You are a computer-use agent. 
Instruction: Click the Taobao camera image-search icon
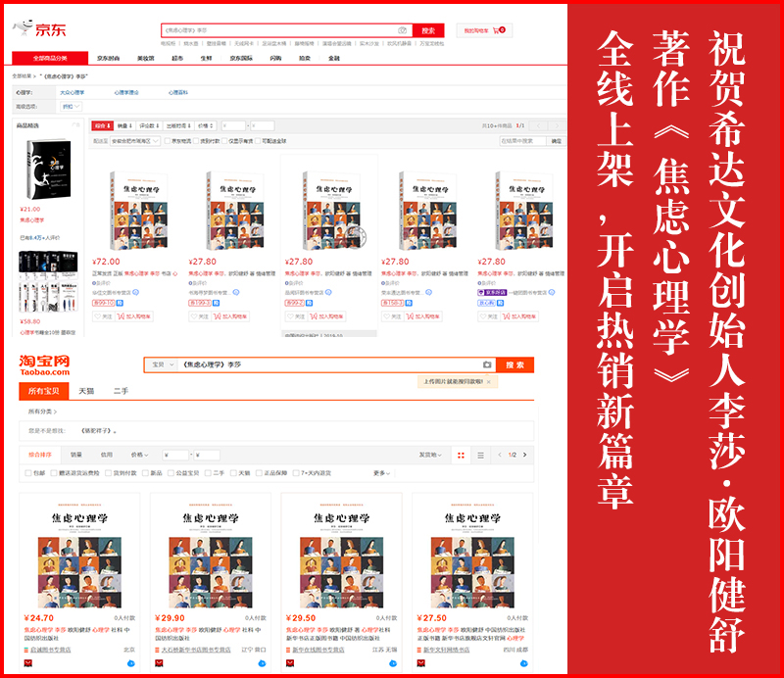point(487,364)
